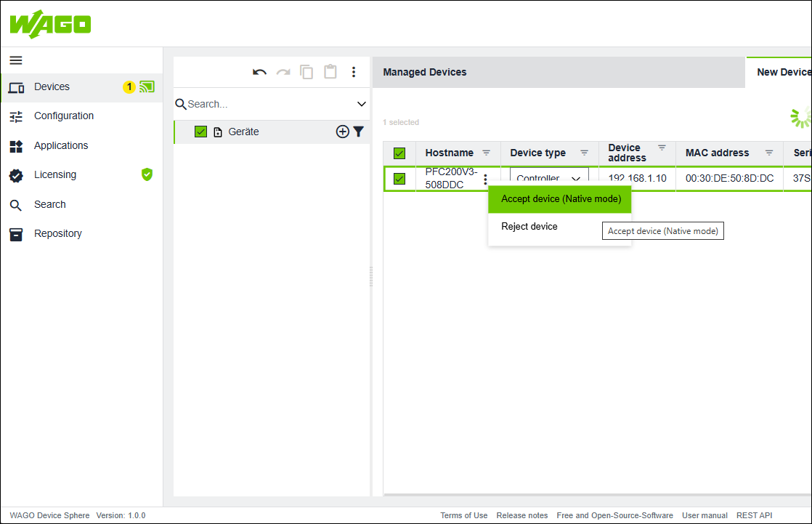Image resolution: width=812 pixels, height=524 pixels.
Task: Click the redo arrow icon
Action: pos(283,72)
